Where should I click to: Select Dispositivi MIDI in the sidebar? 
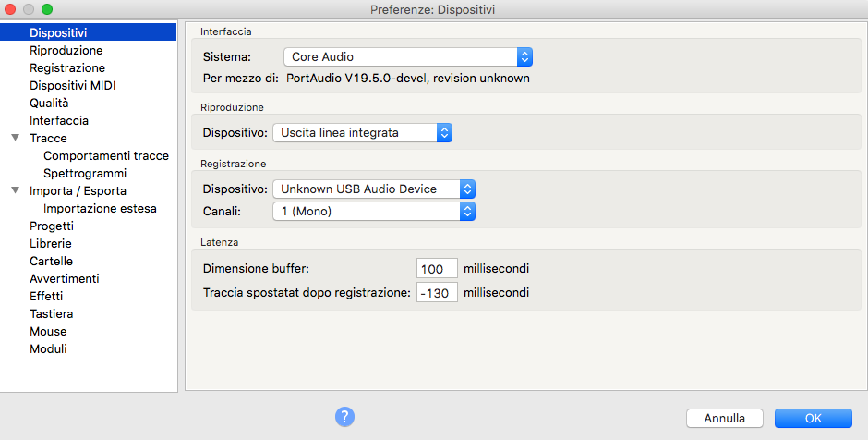[x=73, y=85]
